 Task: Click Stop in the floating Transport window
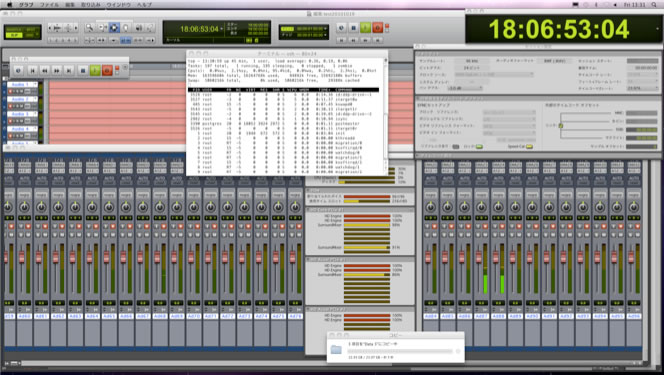click(x=83, y=70)
